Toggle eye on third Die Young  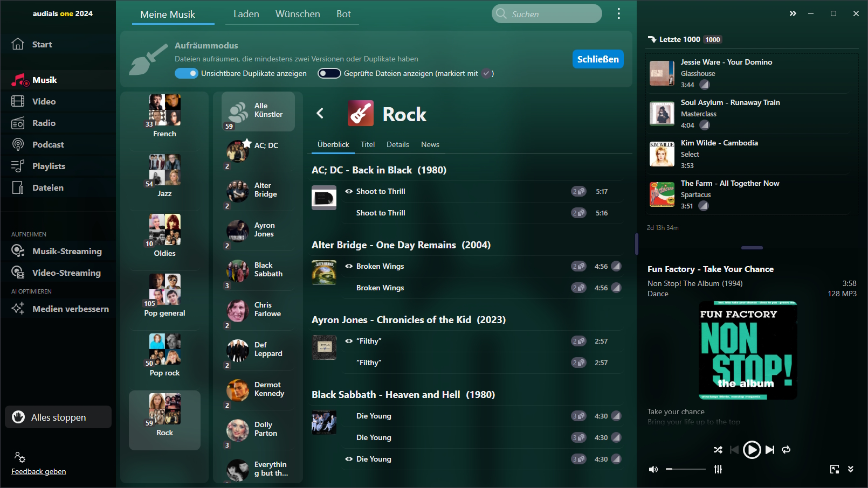coord(349,459)
